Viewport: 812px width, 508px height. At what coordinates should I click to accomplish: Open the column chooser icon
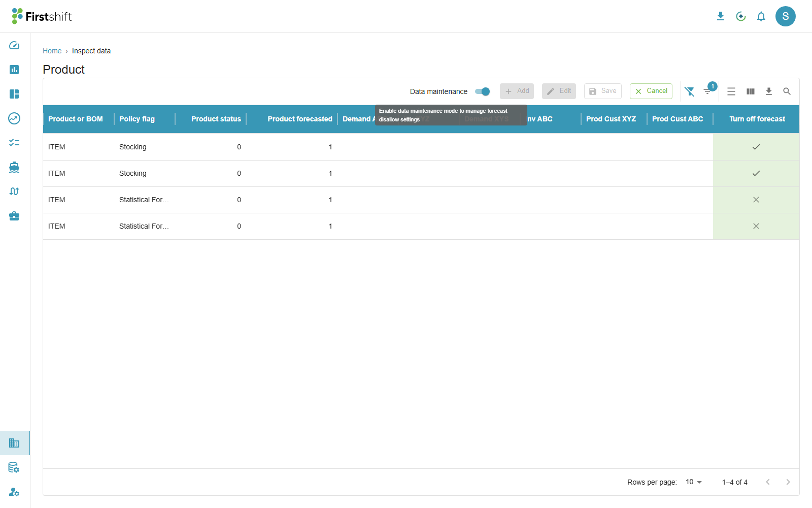pyautogui.click(x=751, y=91)
